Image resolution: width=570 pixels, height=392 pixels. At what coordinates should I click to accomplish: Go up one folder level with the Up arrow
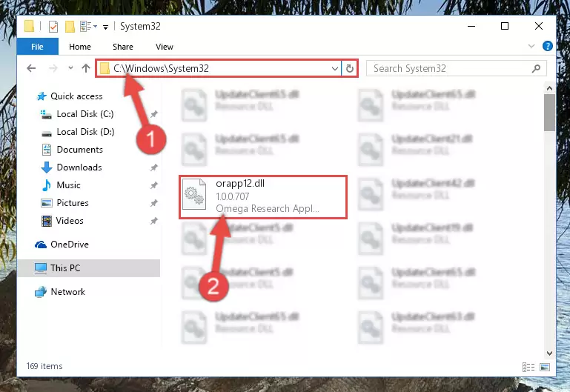(x=86, y=68)
